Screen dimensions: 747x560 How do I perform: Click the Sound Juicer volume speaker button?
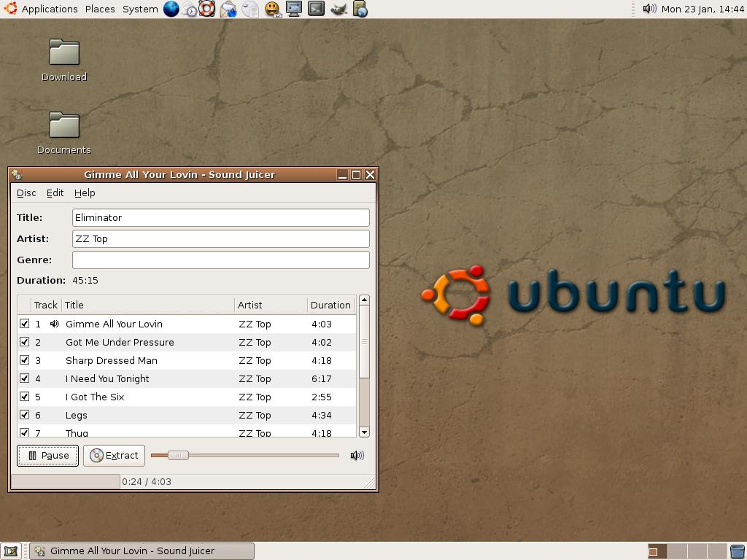coord(357,456)
